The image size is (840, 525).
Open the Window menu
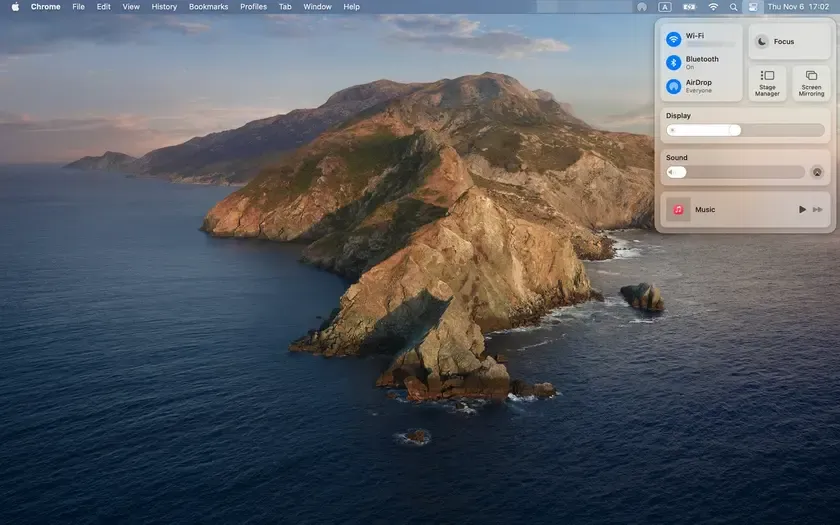tap(317, 7)
